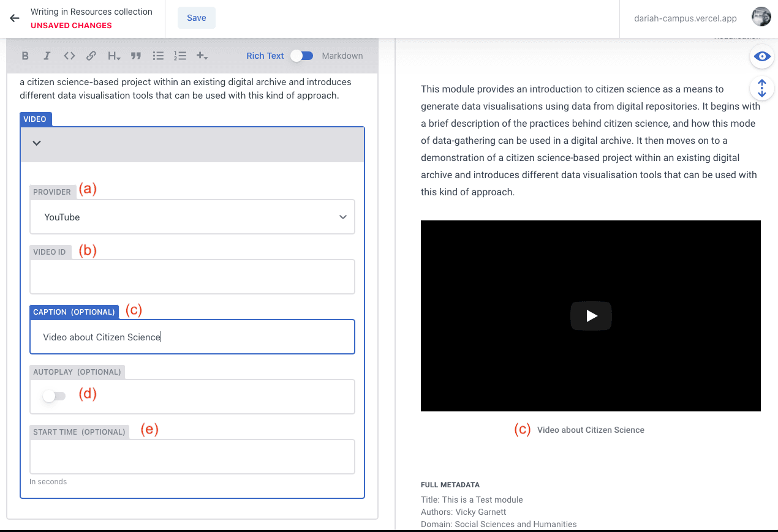Viewport: 778px width, 532px height.
Task: Select the bulleted list icon
Action: 158,56
